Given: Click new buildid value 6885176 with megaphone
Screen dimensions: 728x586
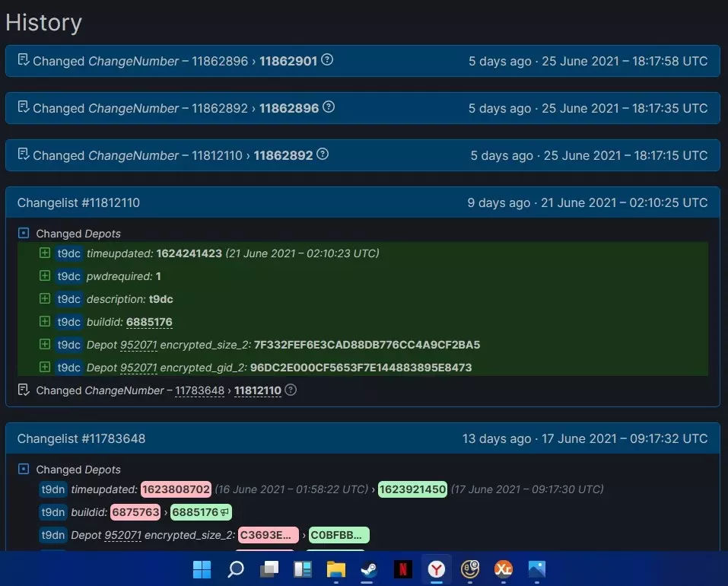Looking at the screenshot, I should click(201, 512).
